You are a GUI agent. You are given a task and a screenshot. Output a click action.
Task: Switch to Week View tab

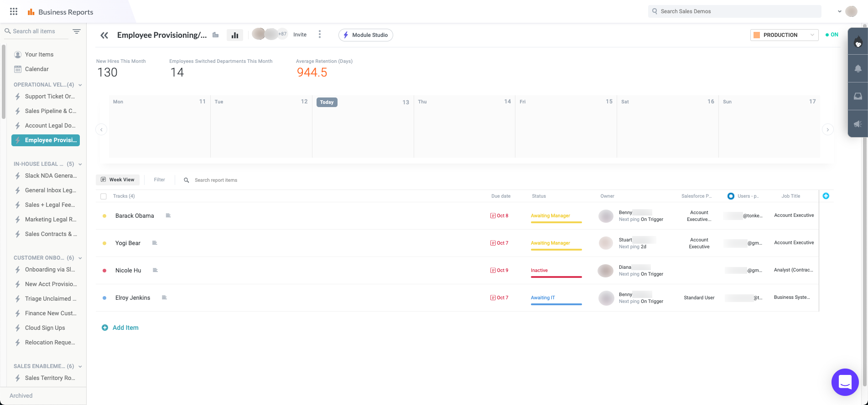pos(118,179)
